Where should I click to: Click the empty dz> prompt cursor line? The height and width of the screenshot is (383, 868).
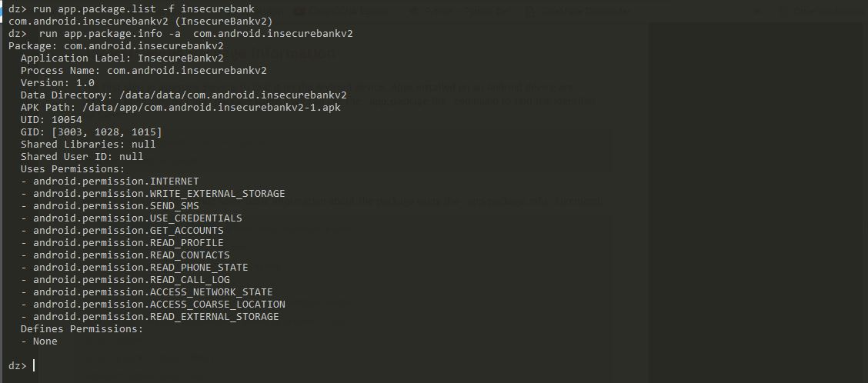pos(35,365)
